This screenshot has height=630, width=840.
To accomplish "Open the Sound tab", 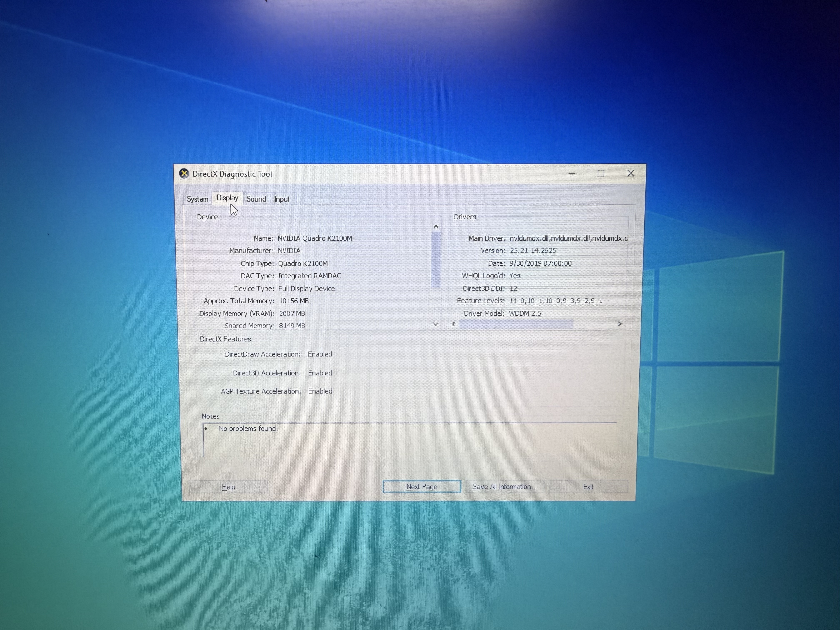I will (256, 199).
